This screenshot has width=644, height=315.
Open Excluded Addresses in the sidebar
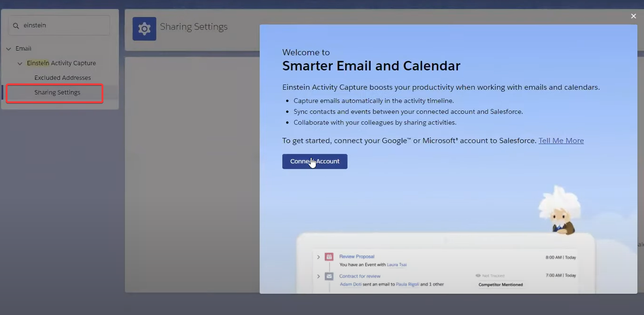tap(63, 78)
